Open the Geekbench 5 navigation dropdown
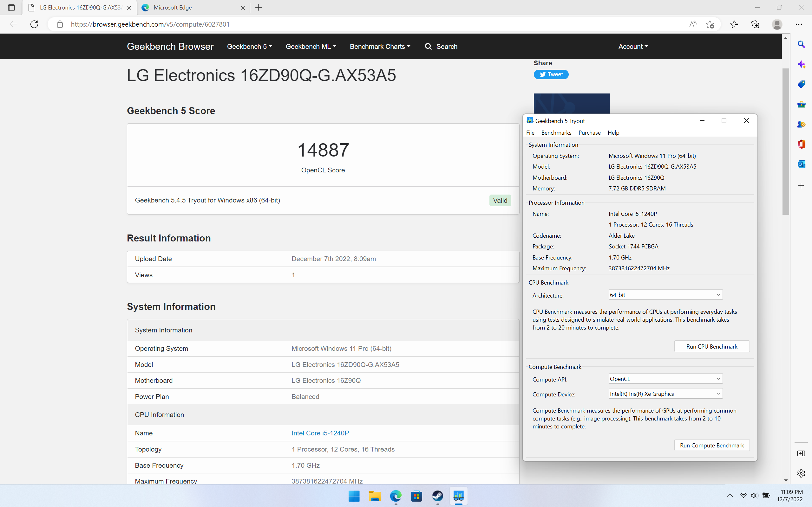 (249, 47)
